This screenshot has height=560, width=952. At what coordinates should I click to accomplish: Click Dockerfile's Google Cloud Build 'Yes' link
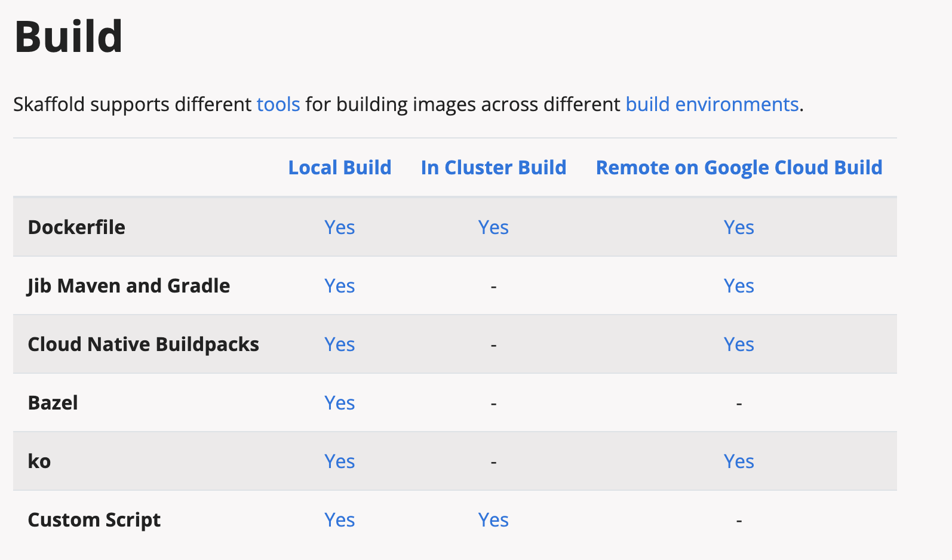[x=739, y=227]
